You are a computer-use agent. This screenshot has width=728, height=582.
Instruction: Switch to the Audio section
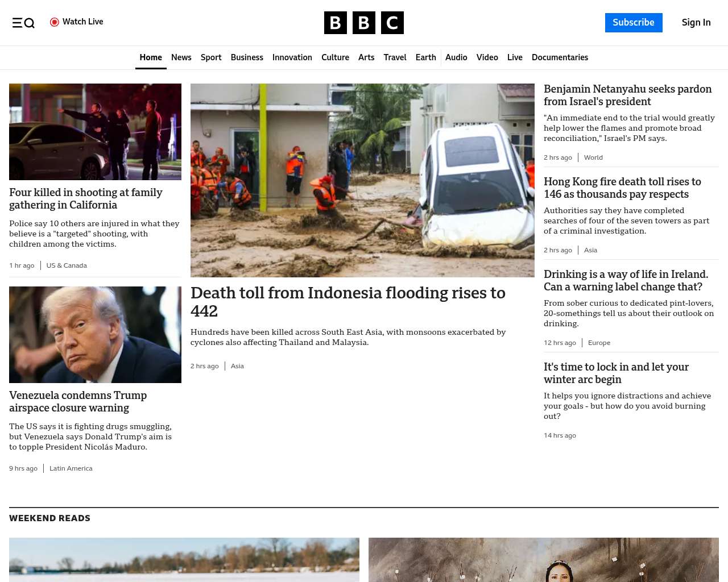(456, 57)
